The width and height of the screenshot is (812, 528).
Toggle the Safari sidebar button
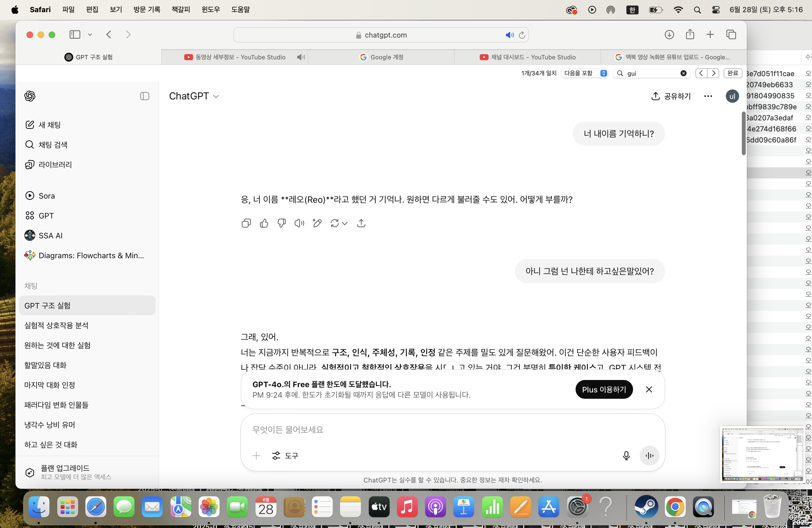(75, 35)
